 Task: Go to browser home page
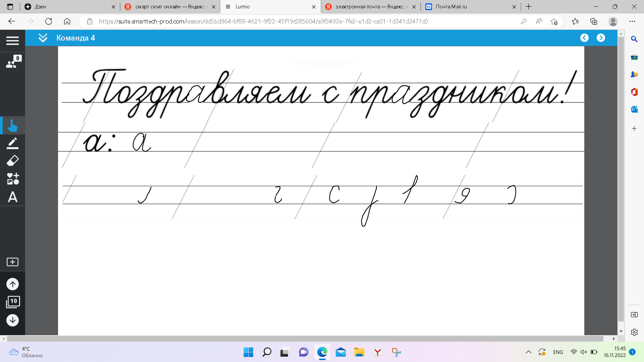[x=67, y=21]
